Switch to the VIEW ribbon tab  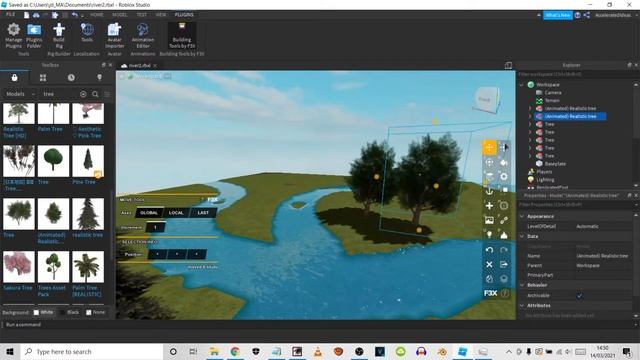click(161, 15)
